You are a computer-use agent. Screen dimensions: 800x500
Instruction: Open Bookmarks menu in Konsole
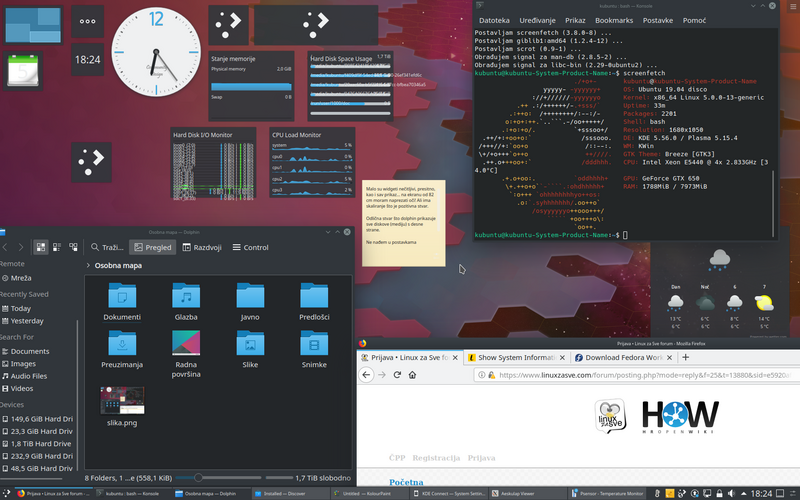click(x=614, y=20)
